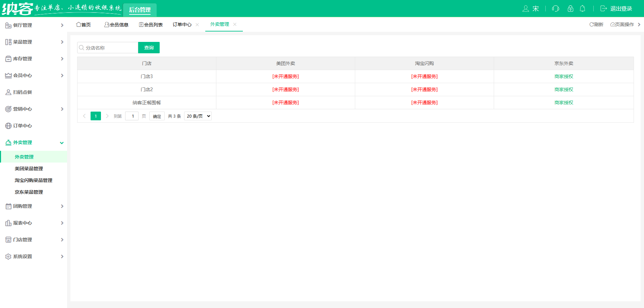This screenshot has width=644, height=308.
Task: Select the 外卖管理 submenu item
Action: (34, 157)
